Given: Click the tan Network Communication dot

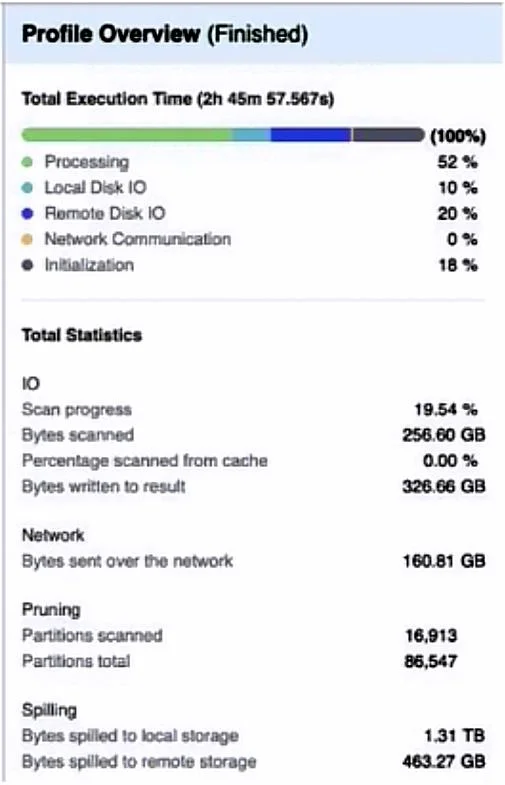Looking at the screenshot, I should 27,239.
